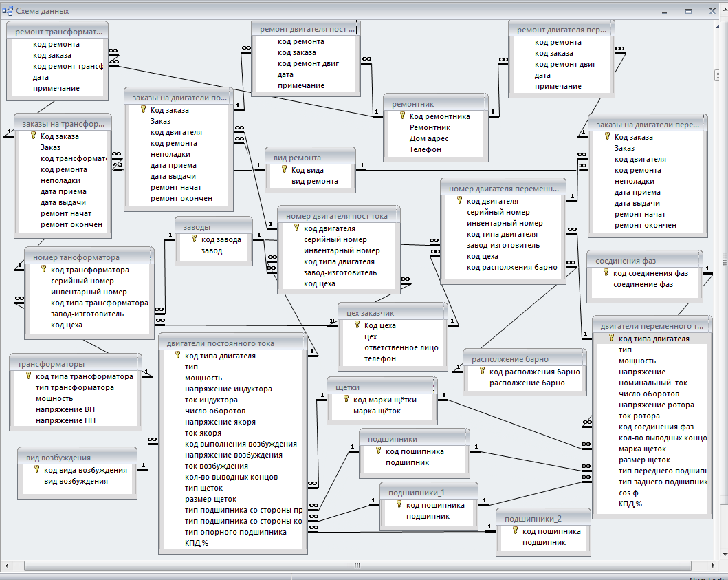
Task: Select the field код выполнения возбуждения
Action: point(241,444)
